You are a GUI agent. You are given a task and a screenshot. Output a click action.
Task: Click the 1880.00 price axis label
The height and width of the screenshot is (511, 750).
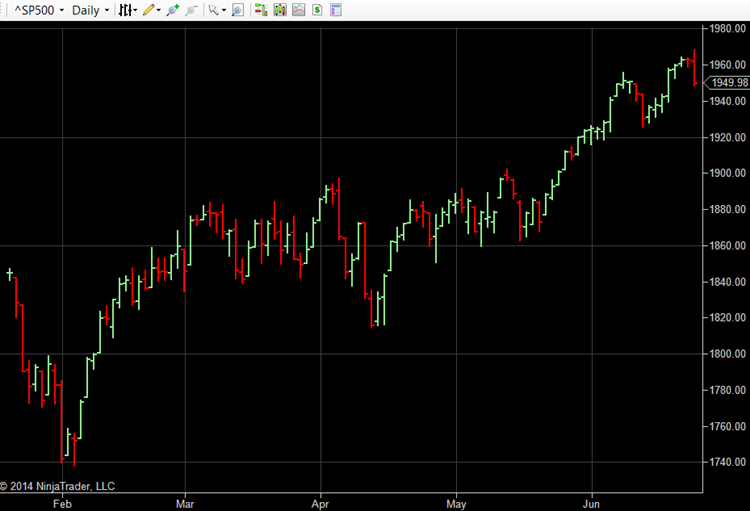[727, 210]
